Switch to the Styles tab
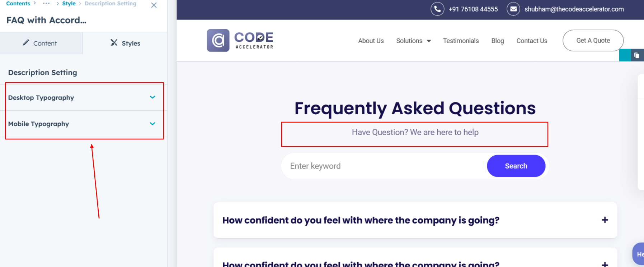Image resolution: width=644 pixels, height=267 pixels. coord(125,43)
